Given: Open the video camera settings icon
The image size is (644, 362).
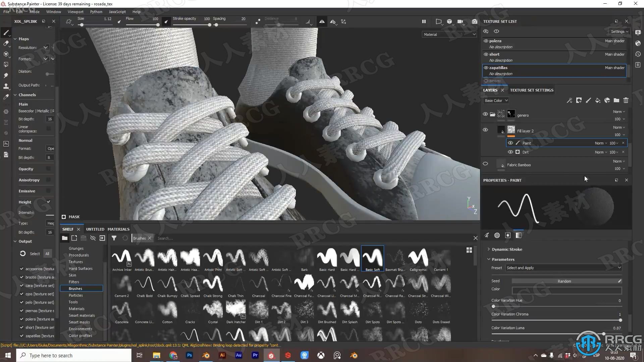Looking at the screenshot, I should point(460,21).
